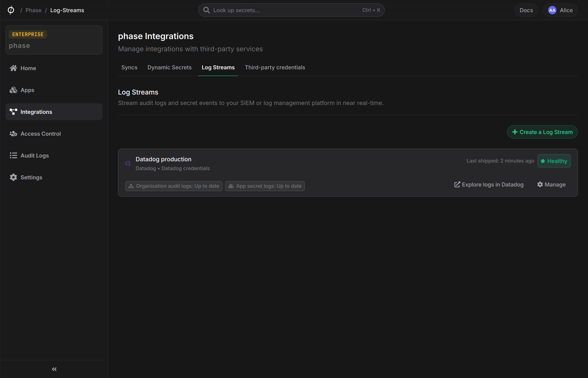Open Settings via gear icon

coord(13,177)
